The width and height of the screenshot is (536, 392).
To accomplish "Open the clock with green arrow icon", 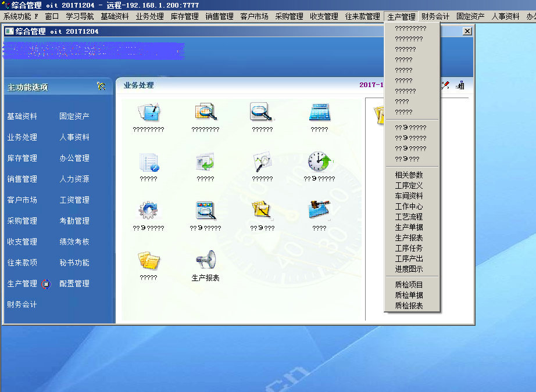I will [x=319, y=161].
